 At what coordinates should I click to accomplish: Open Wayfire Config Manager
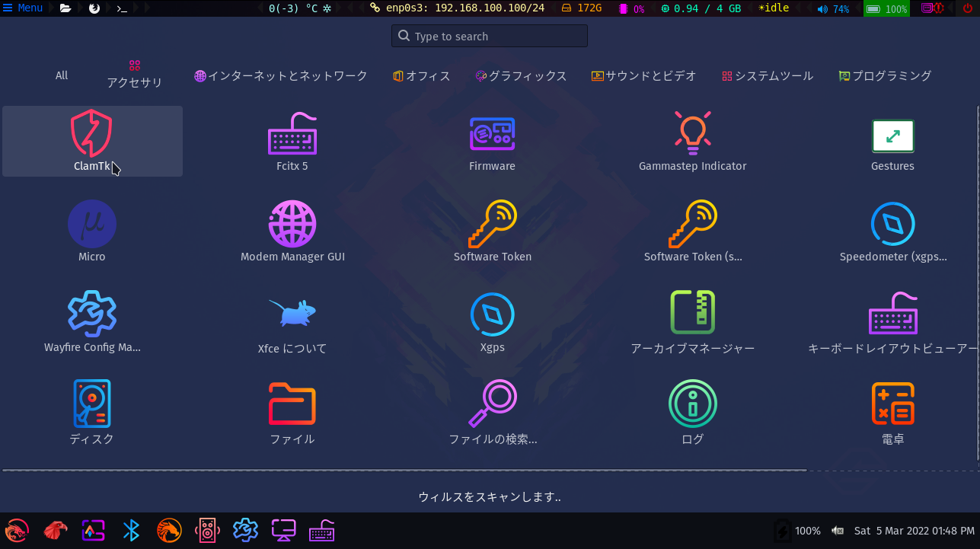click(x=92, y=323)
